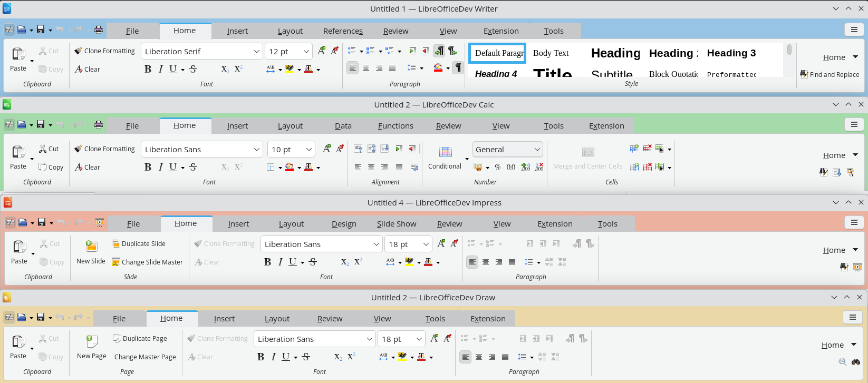The width and height of the screenshot is (868, 383).
Task: Click Strikethrough icon in Writer's Font group
Action: 193,69
